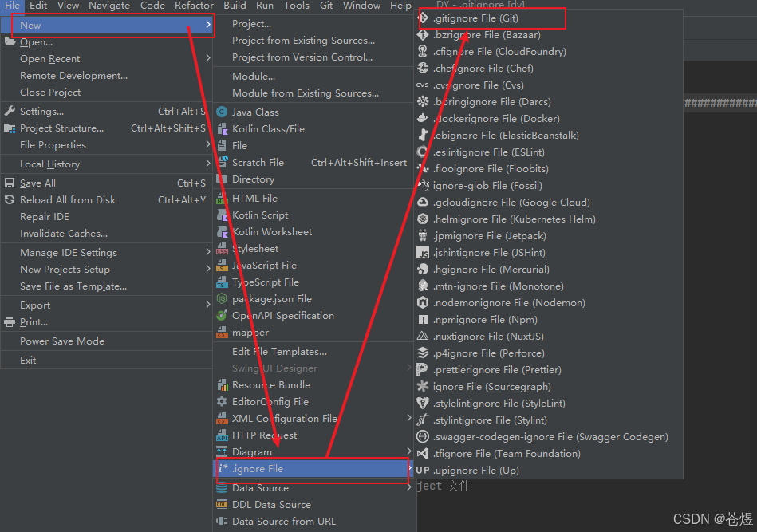Click the Perforce .p4ignore icon
757x532 pixels.
click(423, 353)
